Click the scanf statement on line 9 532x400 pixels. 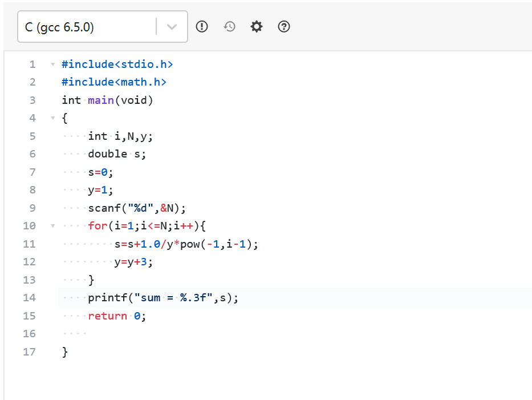point(137,208)
